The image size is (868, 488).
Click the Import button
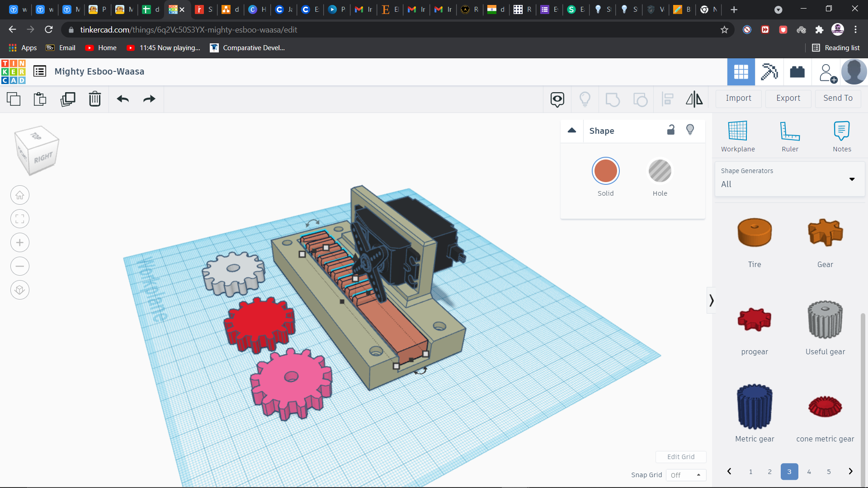(x=739, y=98)
